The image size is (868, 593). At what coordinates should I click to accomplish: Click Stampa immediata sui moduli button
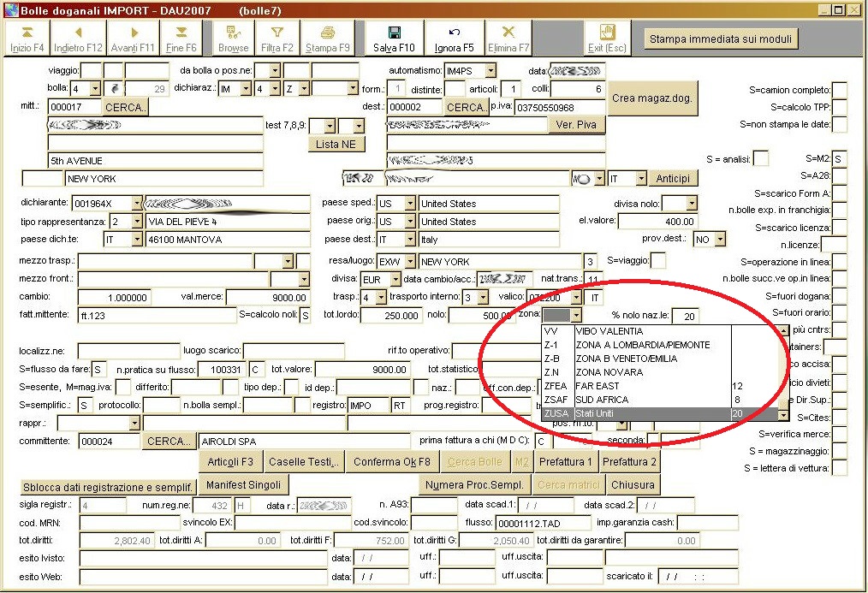tap(720, 39)
